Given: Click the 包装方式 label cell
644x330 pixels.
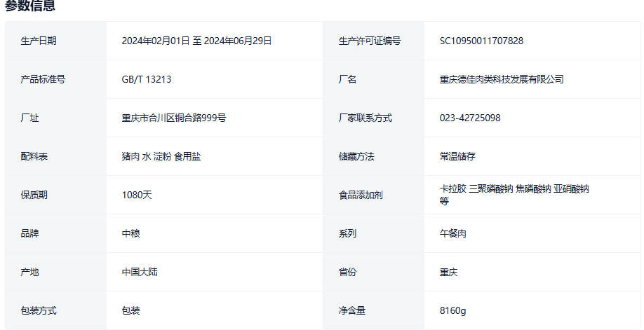Looking at the screenshot, I should (x=39, y=310).
